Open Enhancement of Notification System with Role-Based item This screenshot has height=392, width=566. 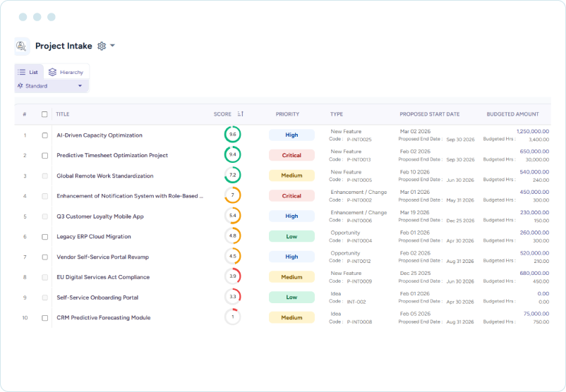point(130,196)
